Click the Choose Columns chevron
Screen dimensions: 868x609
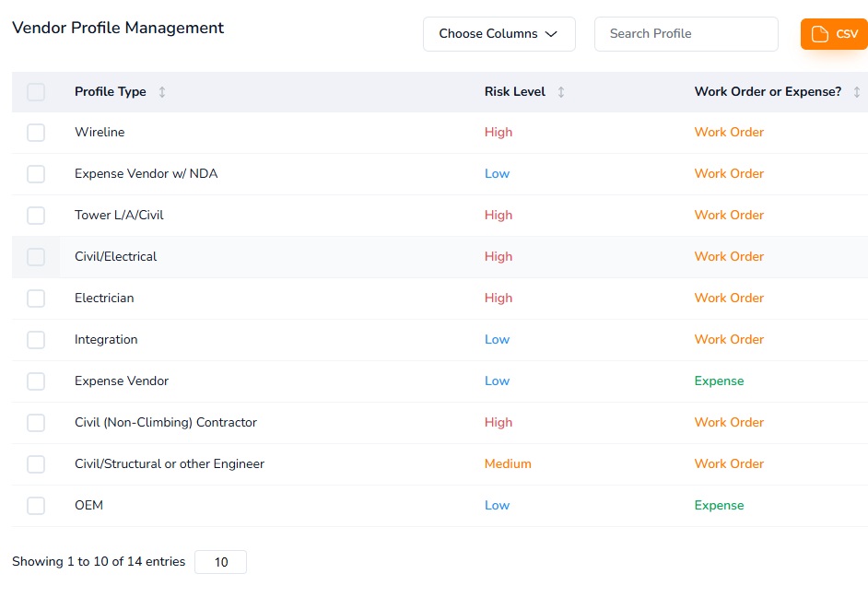coord(551,33)
